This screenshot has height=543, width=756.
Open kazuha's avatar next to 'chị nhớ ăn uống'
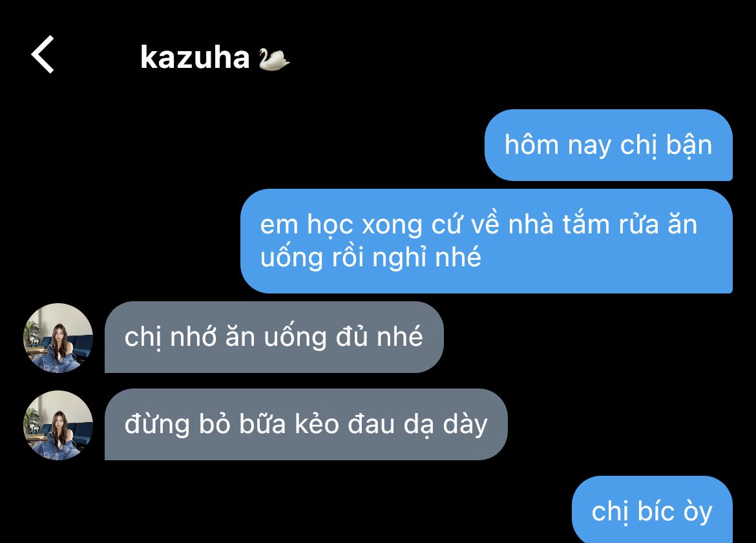tap(58, 337)
